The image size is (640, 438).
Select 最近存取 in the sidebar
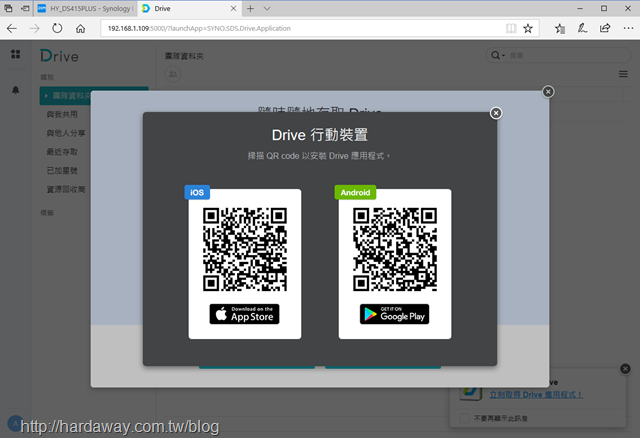62,152
